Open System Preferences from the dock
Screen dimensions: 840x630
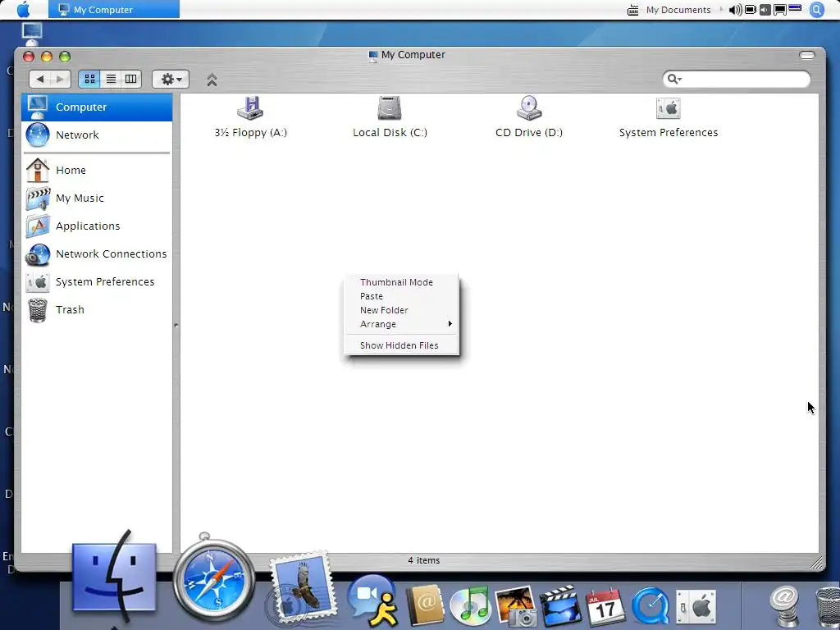(x=696, y=607)
